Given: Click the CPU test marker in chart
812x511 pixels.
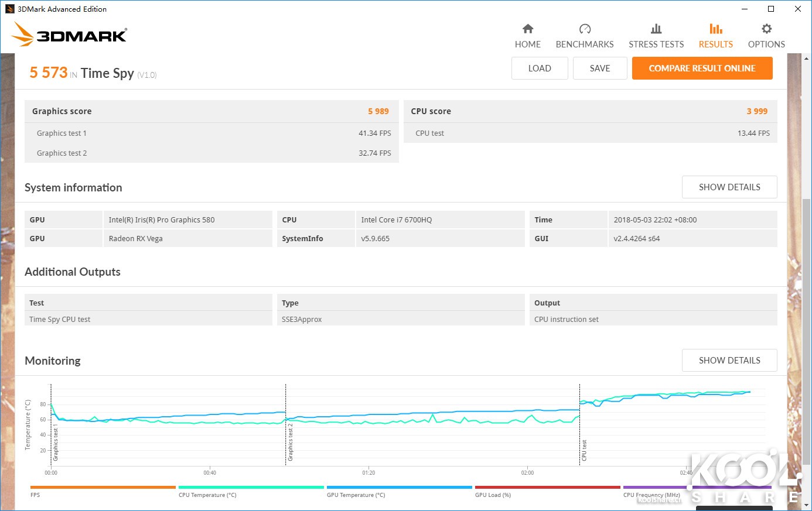Looking at the screenshot, I should (584, 450).
